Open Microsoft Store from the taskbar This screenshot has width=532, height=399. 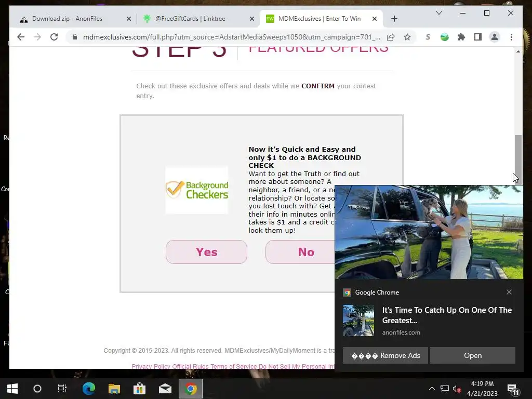pos(139,389)
